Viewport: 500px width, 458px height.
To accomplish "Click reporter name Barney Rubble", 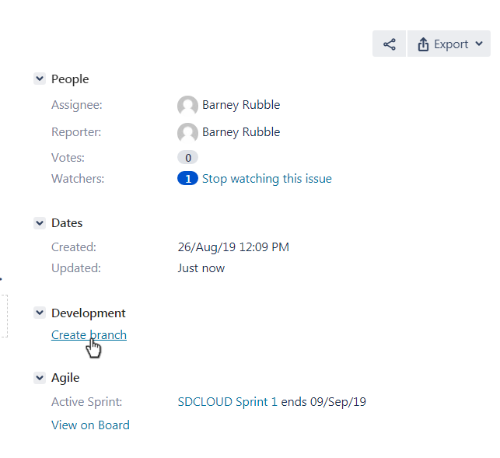I will coord(241,132).
